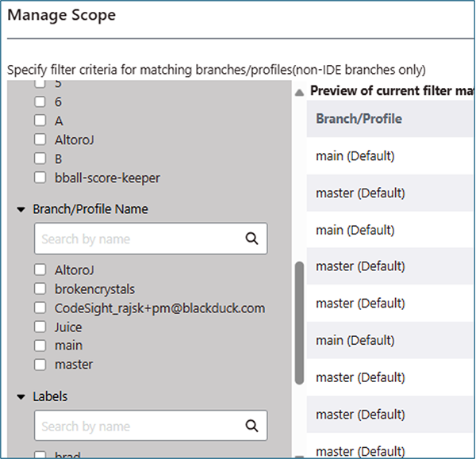This screenshot has height=459, width=476.
Task: Enable the Juice branch filter
Action: point(40,327)
